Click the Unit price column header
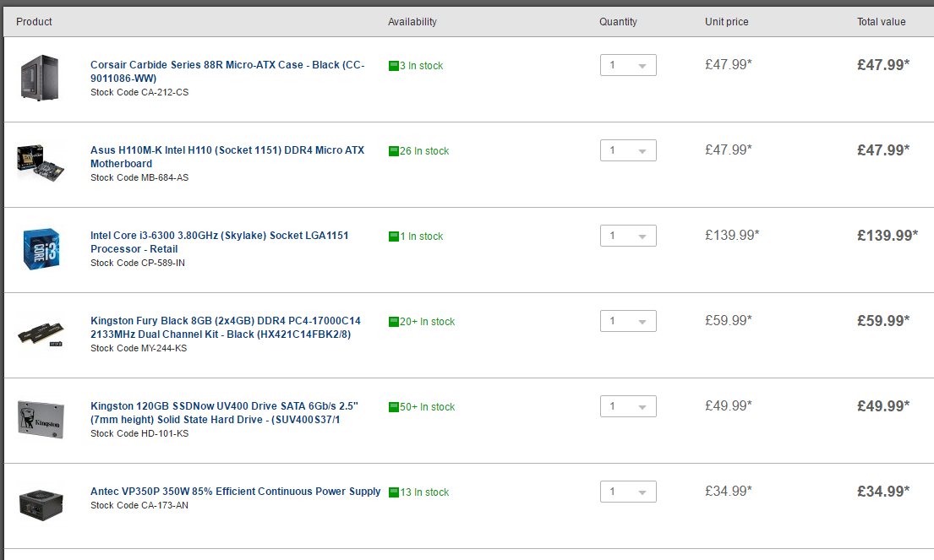 click(x=727, y=21)
